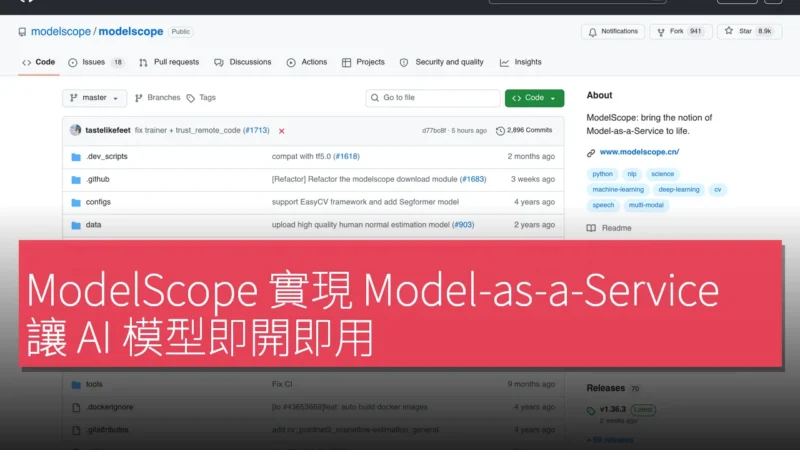The width and height of the screenshot is (800, 450).
Task: Star the modelscope repository
Action: point(749,32)
